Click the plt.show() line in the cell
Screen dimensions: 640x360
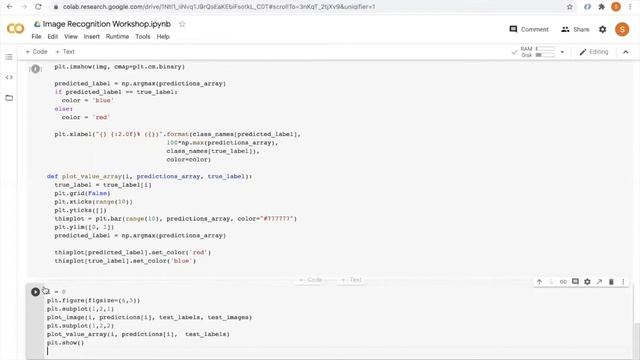click(x=65, y=342)
